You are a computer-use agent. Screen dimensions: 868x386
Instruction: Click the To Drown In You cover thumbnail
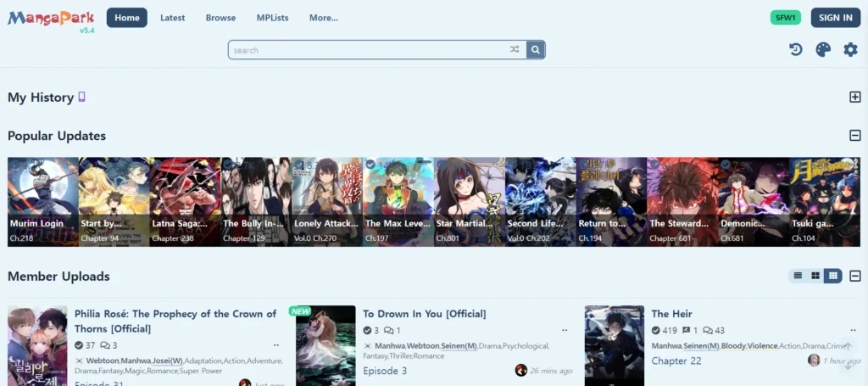[325, 345]
